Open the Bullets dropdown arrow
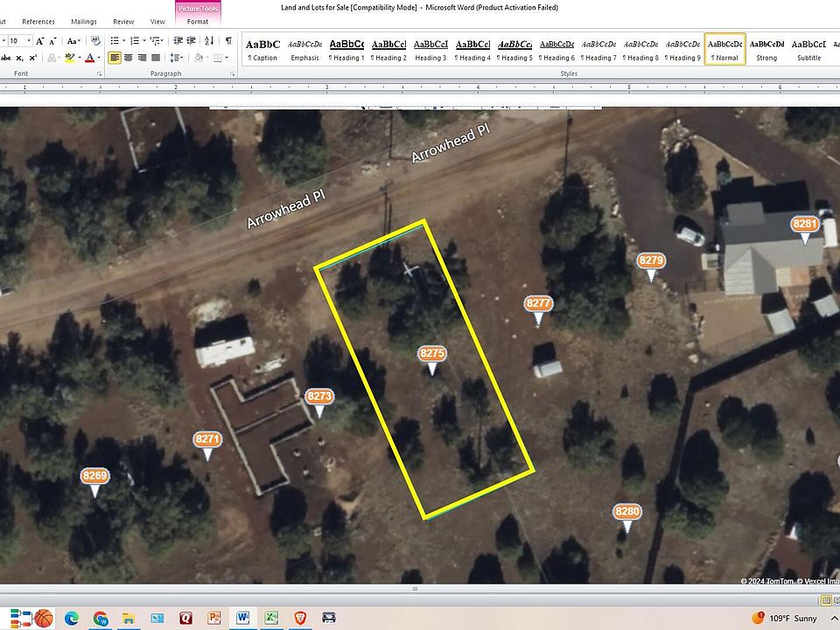The width and height of the screenshot is (840, 630). click(123, 41)
